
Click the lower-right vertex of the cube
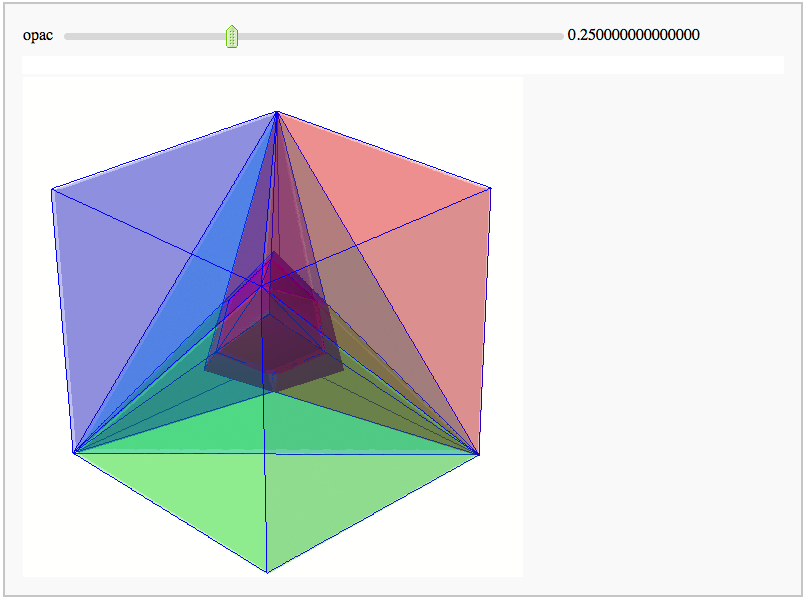click(479, 455)
